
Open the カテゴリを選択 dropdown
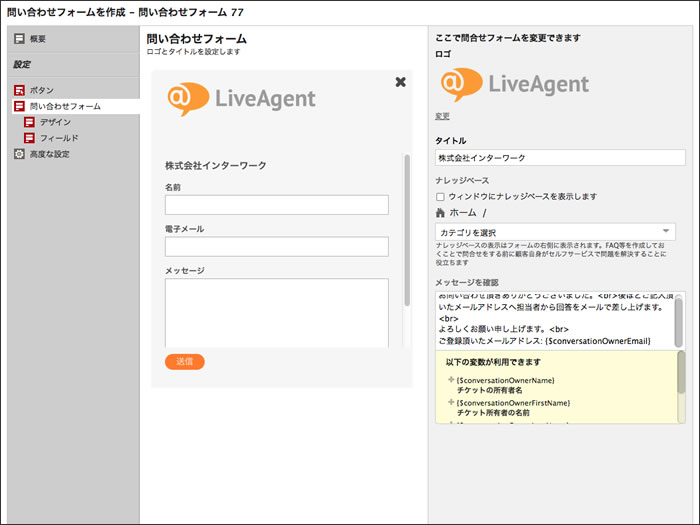pos(555,232)
